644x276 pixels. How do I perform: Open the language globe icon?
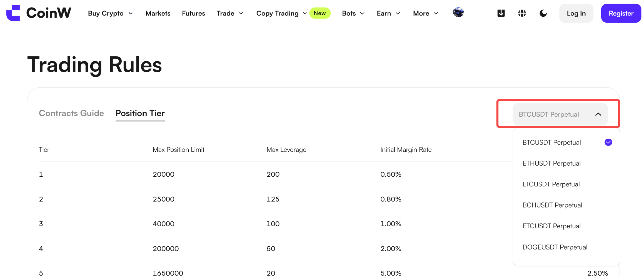tap(522, 13)
